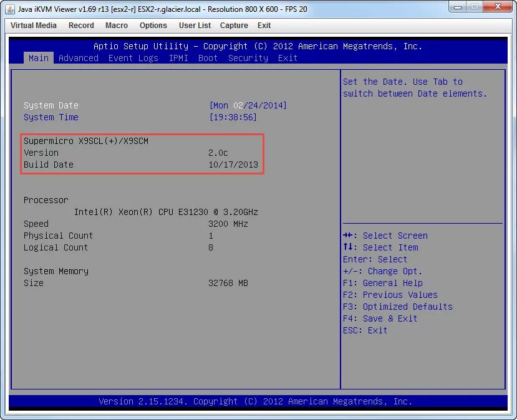Viewport: 517px width, 420px height.
Task: Click the F1: General Help hint
Action: coord(383,284)
